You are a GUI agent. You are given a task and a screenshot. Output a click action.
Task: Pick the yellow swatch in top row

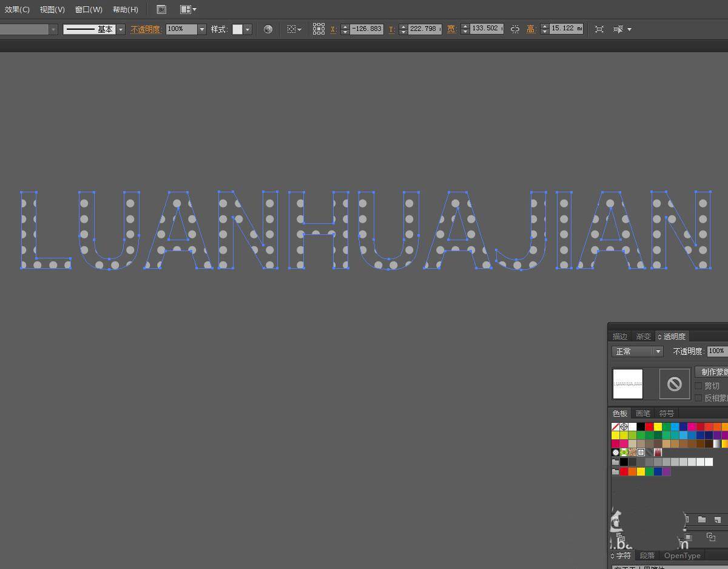pyautogui.click(x=658, y=427)
